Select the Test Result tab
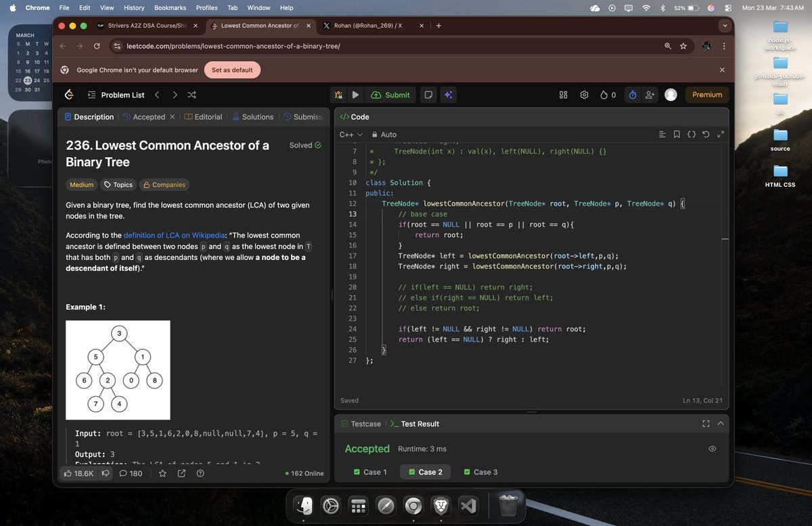This screenshot has height=526, width=812. point(415,424)
